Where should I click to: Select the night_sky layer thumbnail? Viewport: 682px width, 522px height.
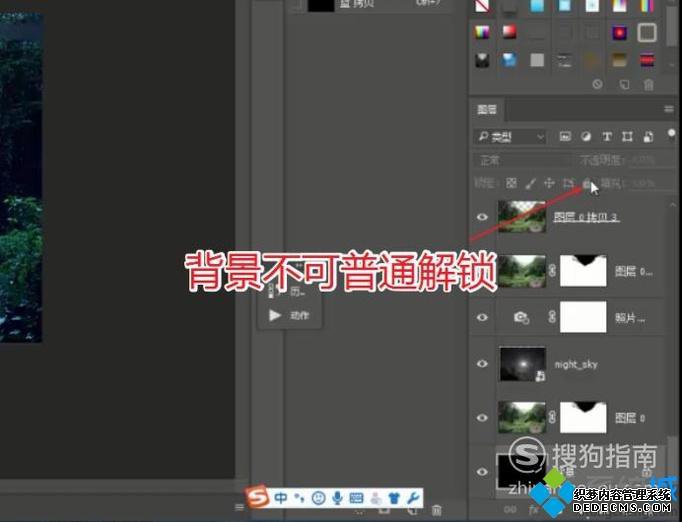522,364
